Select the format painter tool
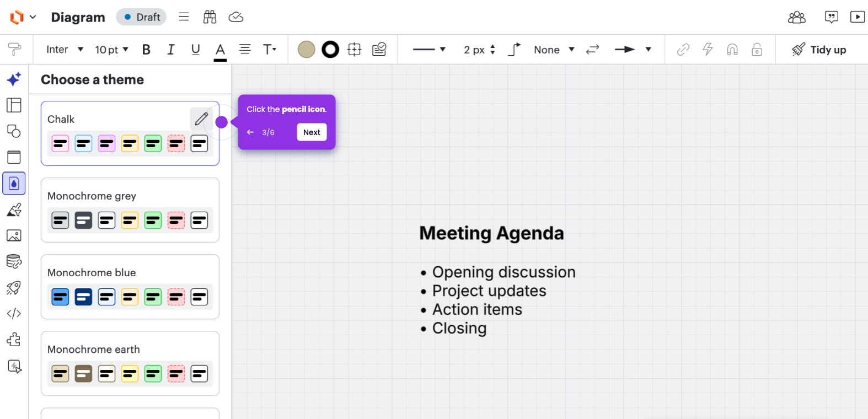Viewport: 868px width, 419px height. pyautogui.click(x=14, y=49)
